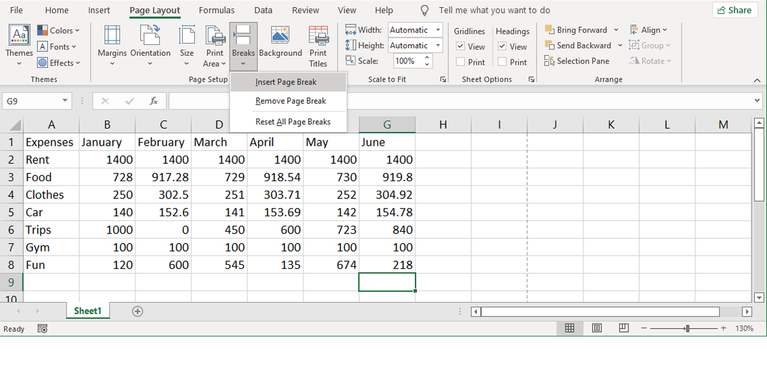Open the Selection Pane

click(x=577, y=61)
